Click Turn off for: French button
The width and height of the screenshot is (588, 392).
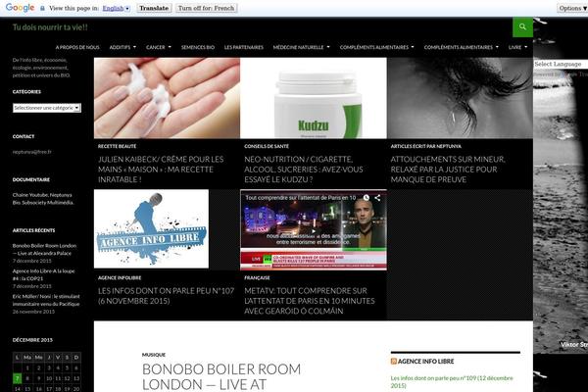coord(206,8)
